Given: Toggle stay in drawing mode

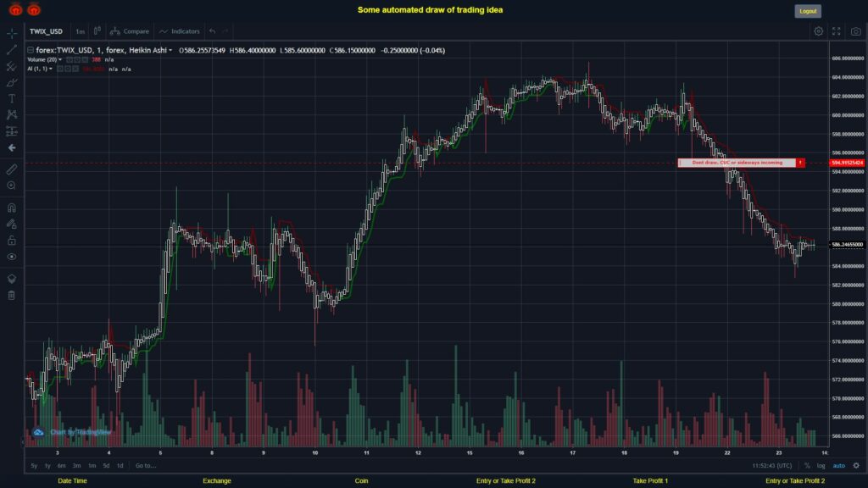Looking at the screenshot, I should [x=12, y=224].
